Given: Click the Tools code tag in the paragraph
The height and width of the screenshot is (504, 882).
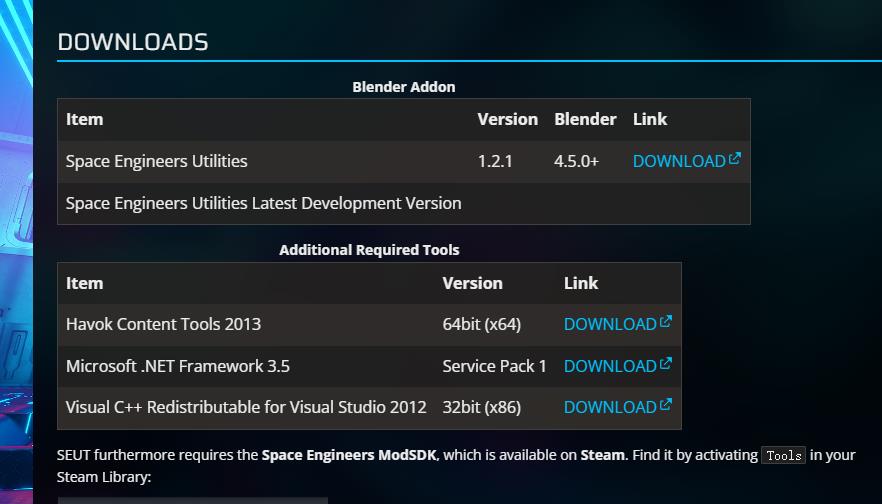Looking at the screenshot, I should [x=783, y=455].
